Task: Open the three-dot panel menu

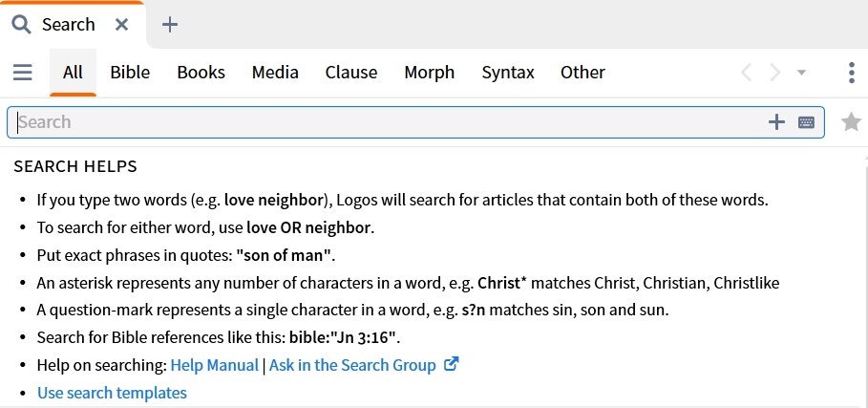Action: [x=852, y=73]
